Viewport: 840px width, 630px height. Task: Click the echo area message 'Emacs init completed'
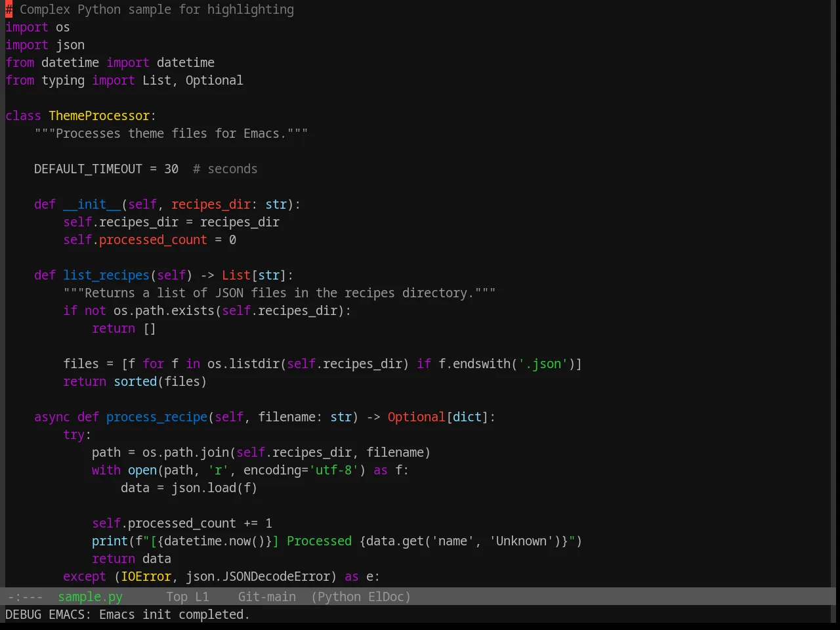[174, 614]
